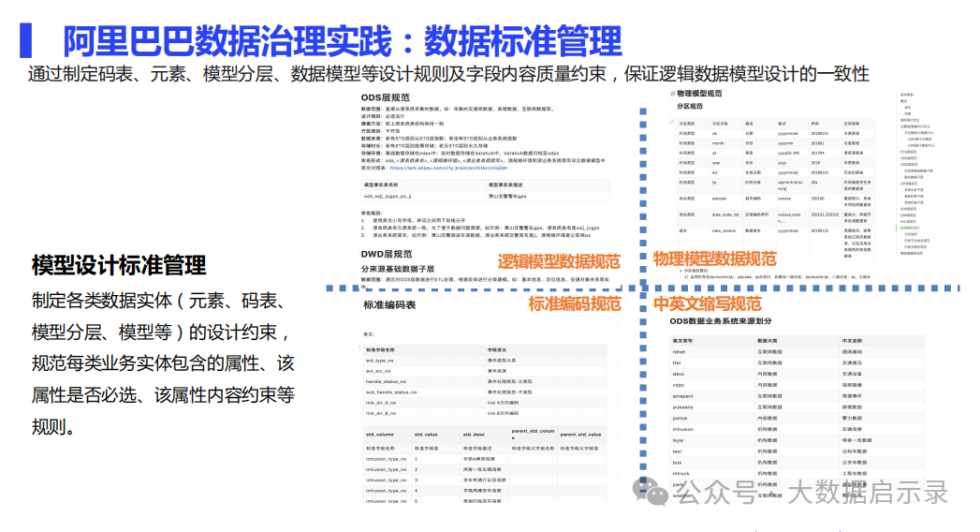Click the police abbreviation row

[797, 419]
